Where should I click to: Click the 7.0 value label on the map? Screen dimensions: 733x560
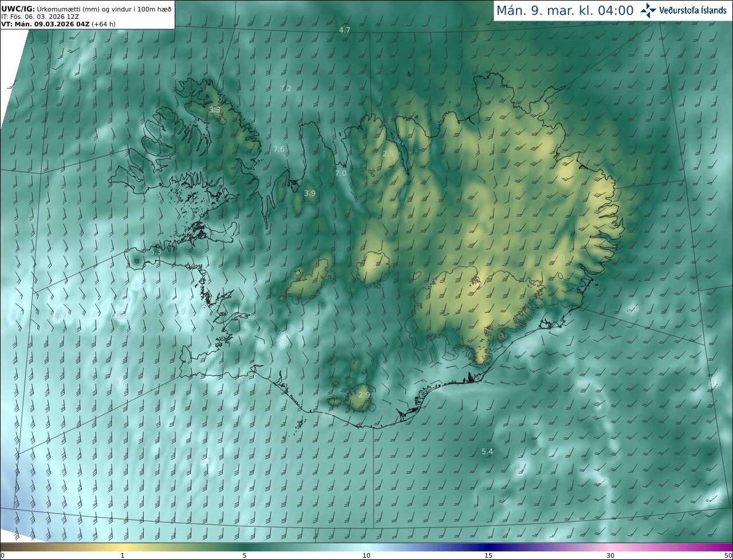tap(341, 173)
